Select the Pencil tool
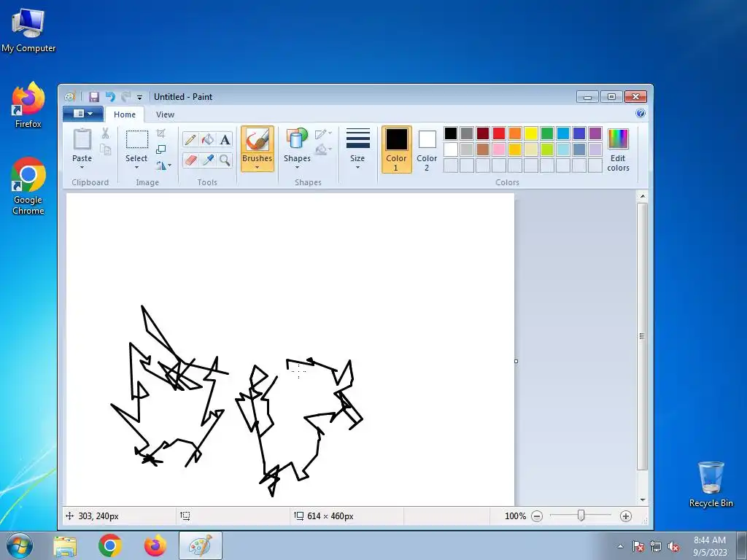The width and height of the screenshot is (747, 560). coord(190,139)
